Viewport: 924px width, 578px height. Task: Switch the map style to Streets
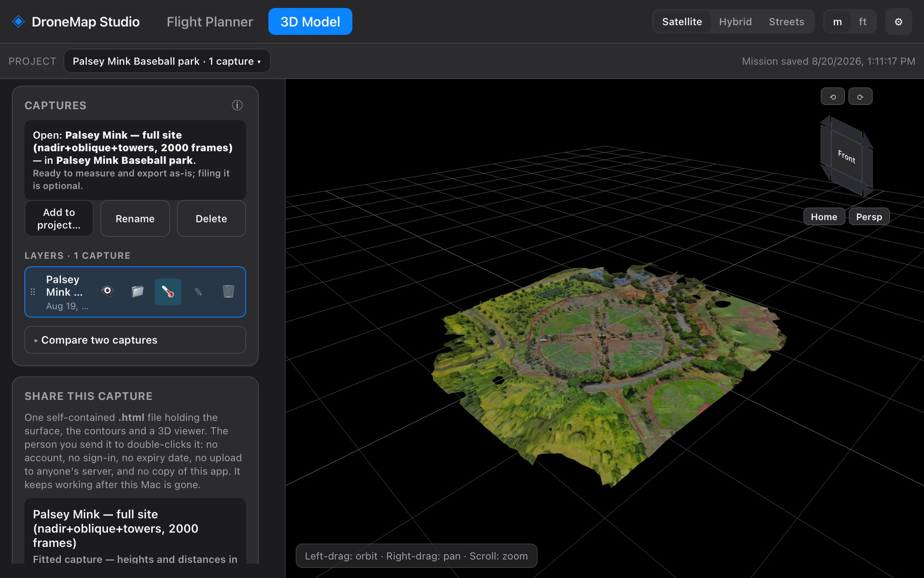[x=787, y=22]
